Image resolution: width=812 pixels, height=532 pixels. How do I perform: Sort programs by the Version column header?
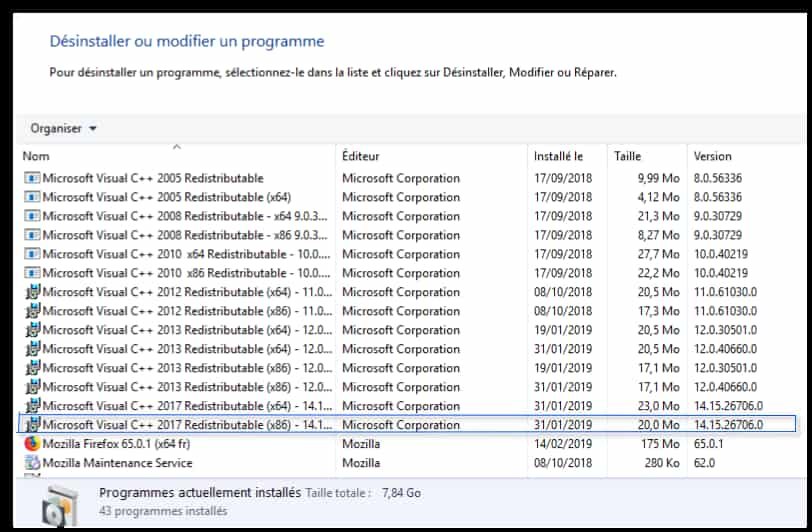point(713,156)
